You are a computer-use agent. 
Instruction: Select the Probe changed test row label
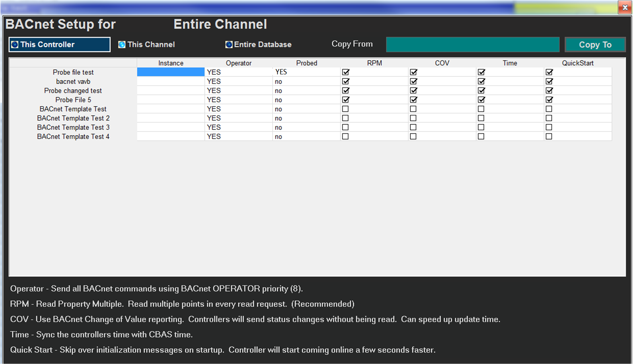click(73, 91)
